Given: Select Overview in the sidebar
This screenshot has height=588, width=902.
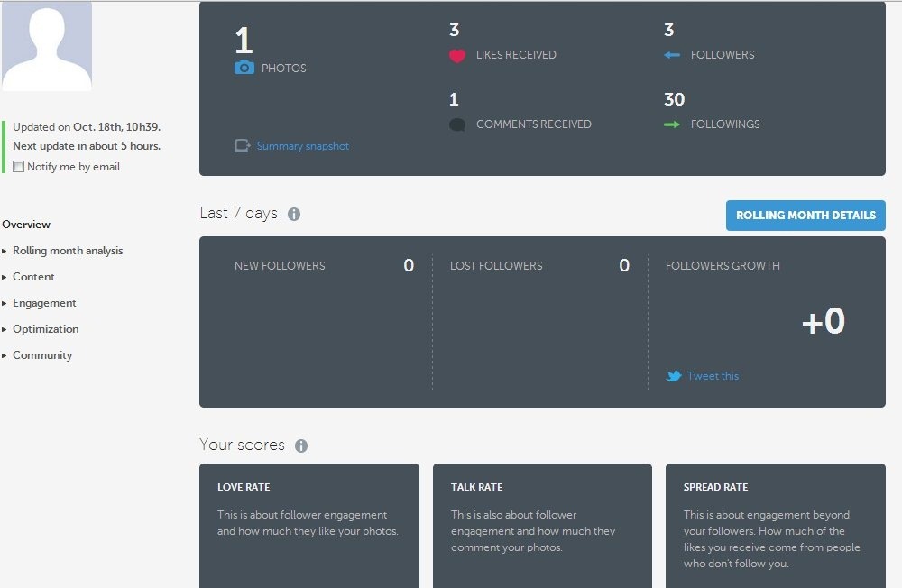Looking at the screenshot, I should [x=26, y=225].
